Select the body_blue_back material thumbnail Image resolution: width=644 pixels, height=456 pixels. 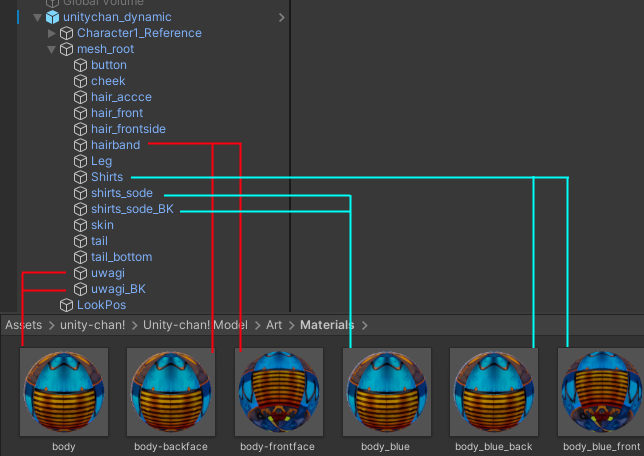coord(494,392)
